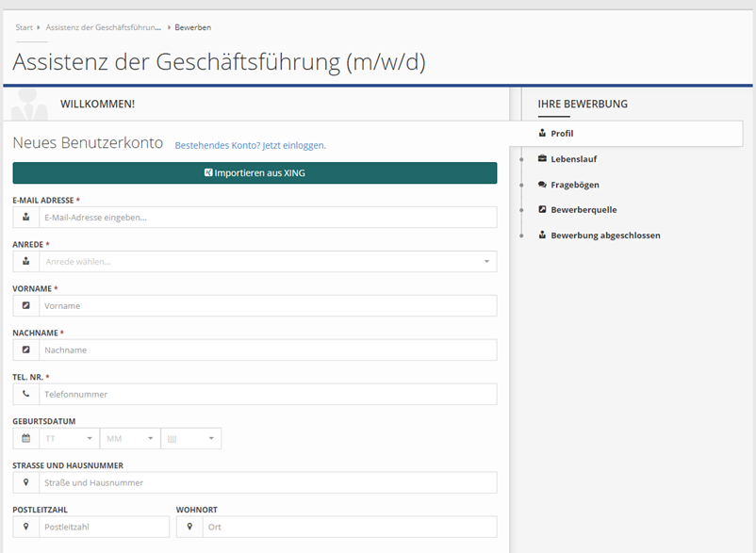Viewport: 756px width, 553px height.
Task: Click the NACHNAME field label
Action: coord(35,333)
